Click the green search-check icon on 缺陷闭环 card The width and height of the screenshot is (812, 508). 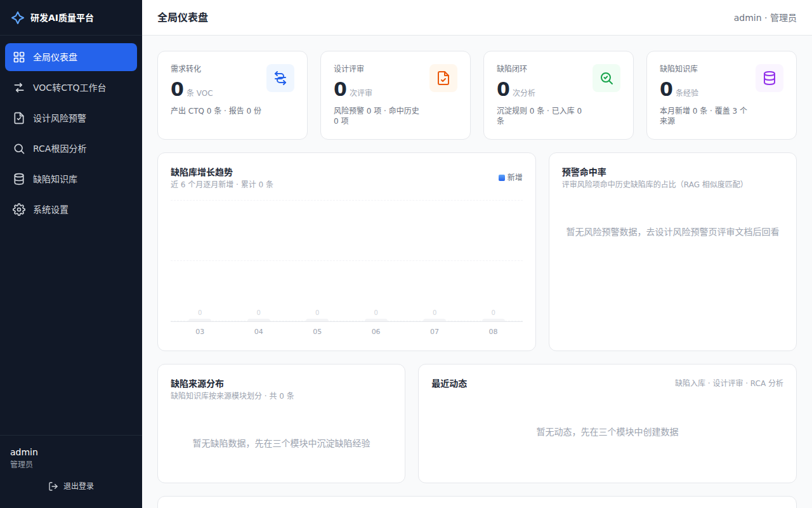(x=606, y=78)
